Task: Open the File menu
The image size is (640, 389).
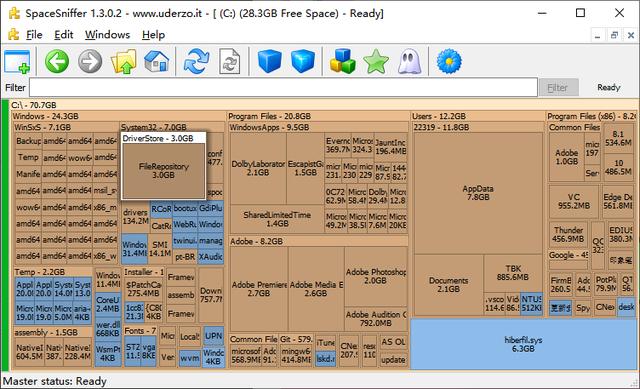Action: click(x=34, y=35)
